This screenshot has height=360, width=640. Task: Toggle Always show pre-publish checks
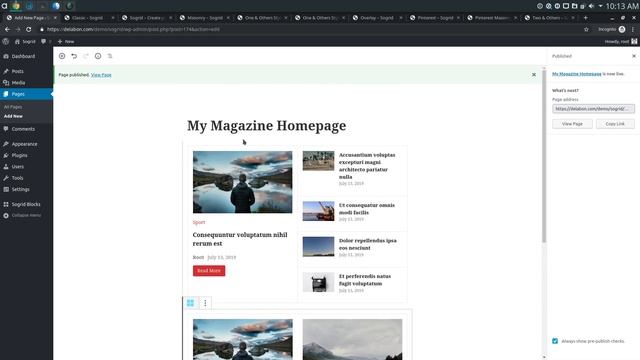(x=555, y=341)
